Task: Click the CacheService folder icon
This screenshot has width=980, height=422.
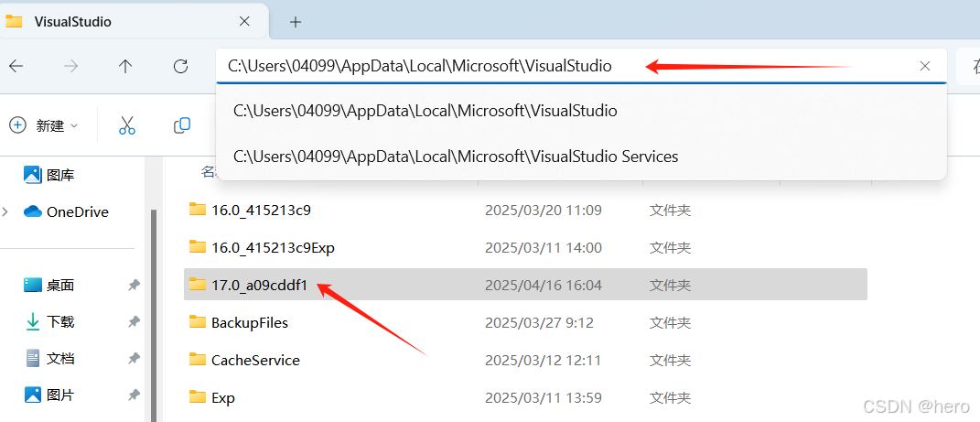Action: 198,360
